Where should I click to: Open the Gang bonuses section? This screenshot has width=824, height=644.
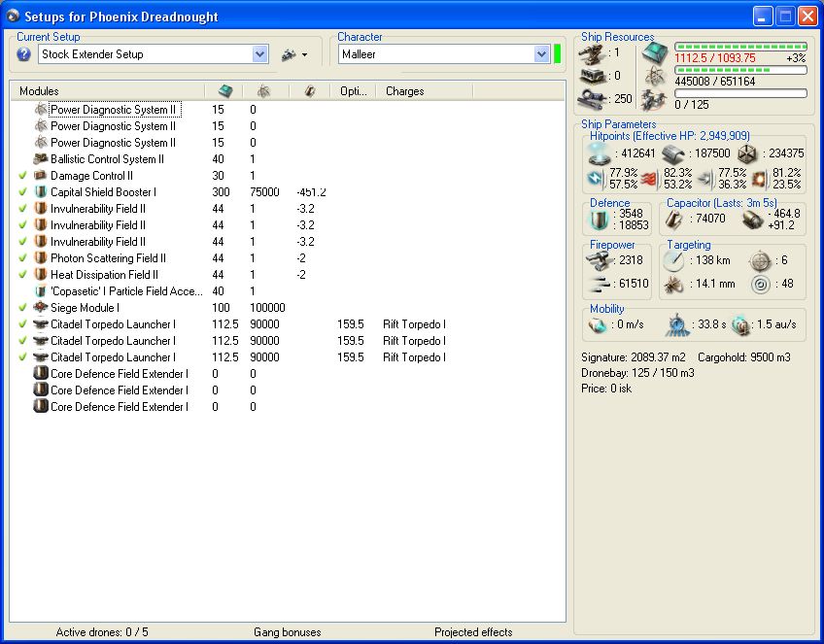pyautogui.click(x=287, y=632)
